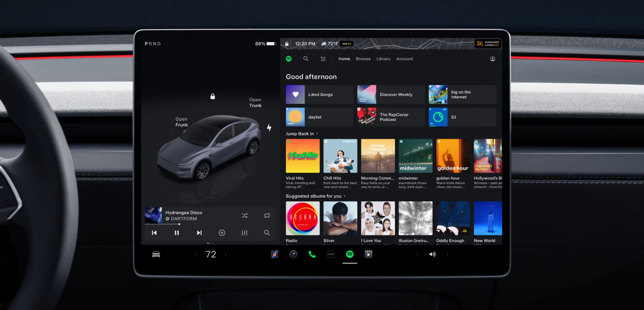Add the track with the plus circle icon

222,233
